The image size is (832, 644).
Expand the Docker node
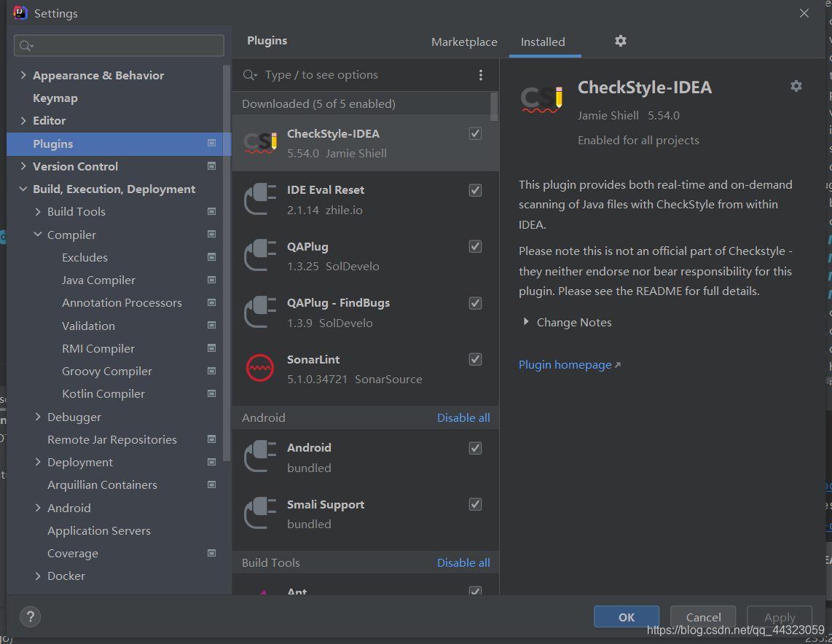click(x=38, y=576)
